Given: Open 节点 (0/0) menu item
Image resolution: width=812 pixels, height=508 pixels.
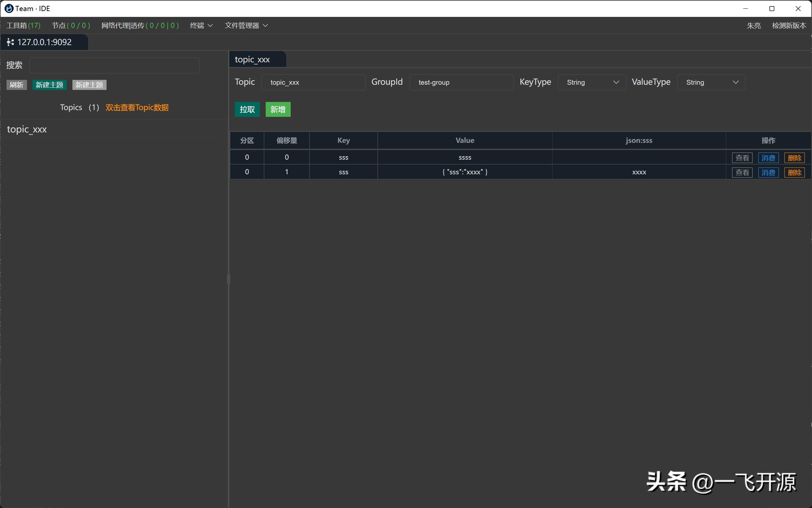Looking at the screenshot, I should [x=71, y=26].
